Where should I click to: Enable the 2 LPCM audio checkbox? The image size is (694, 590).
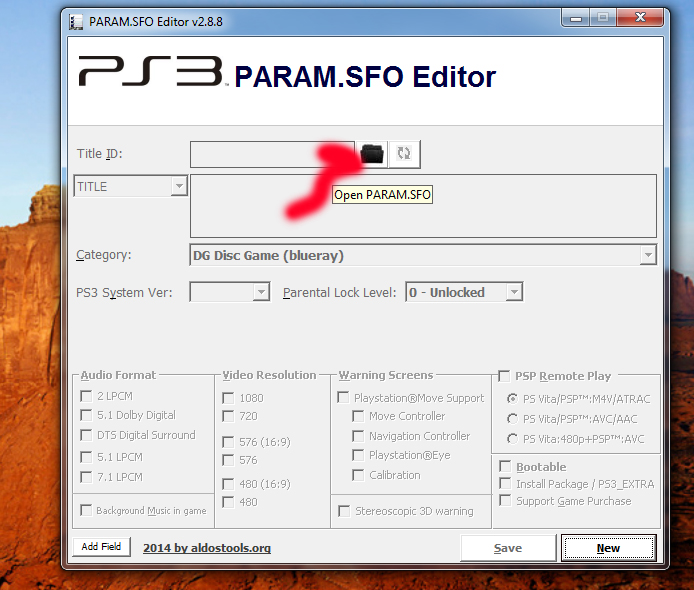(x=87, y=396)
